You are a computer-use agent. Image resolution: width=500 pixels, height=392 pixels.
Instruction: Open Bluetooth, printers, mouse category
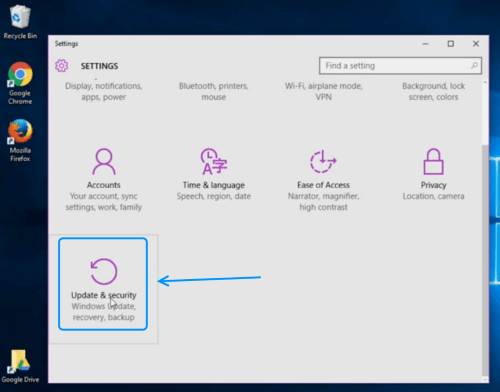point(214,91)
